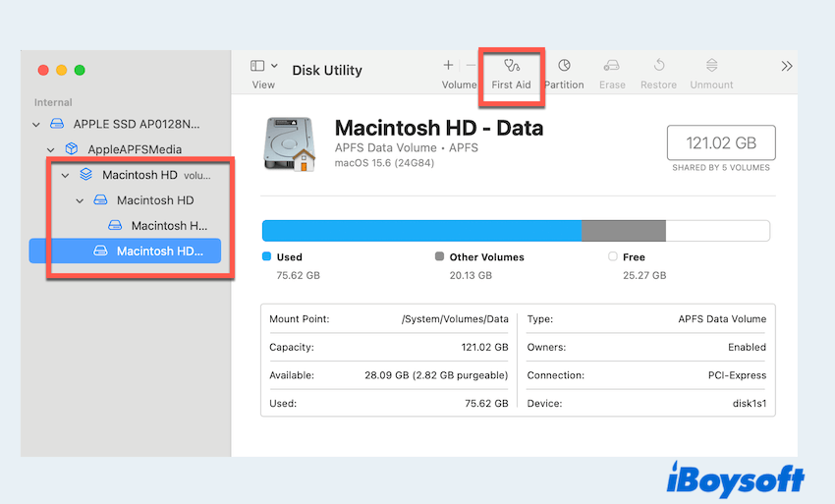Click the macOS 15.6 (24G84) version text

click(384, 163)
